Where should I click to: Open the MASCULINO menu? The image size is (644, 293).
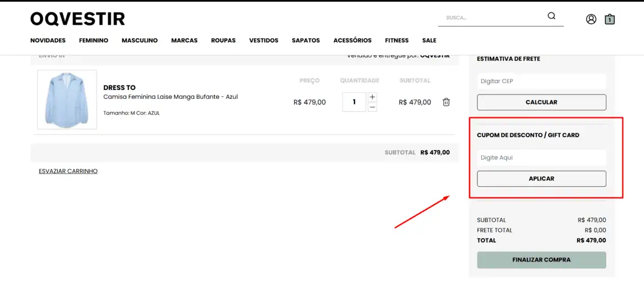[139, 40]
